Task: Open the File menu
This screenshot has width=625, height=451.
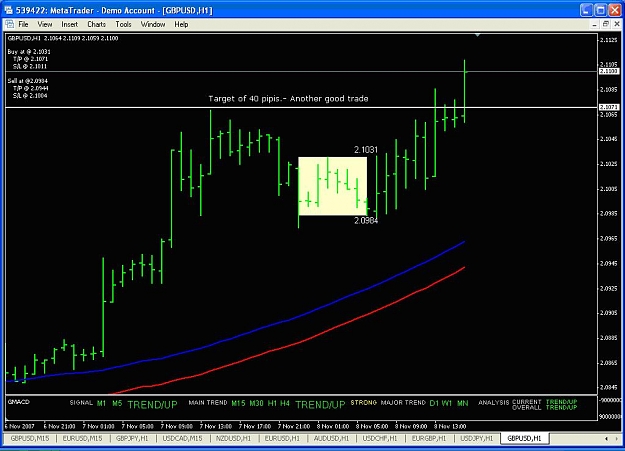Action: click(x=24, y=24)
